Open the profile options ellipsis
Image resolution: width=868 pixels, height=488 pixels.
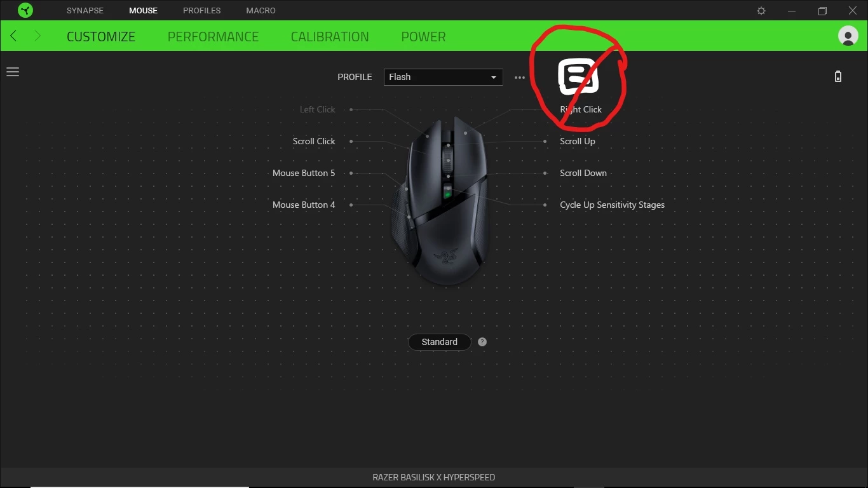pos(520,78)
